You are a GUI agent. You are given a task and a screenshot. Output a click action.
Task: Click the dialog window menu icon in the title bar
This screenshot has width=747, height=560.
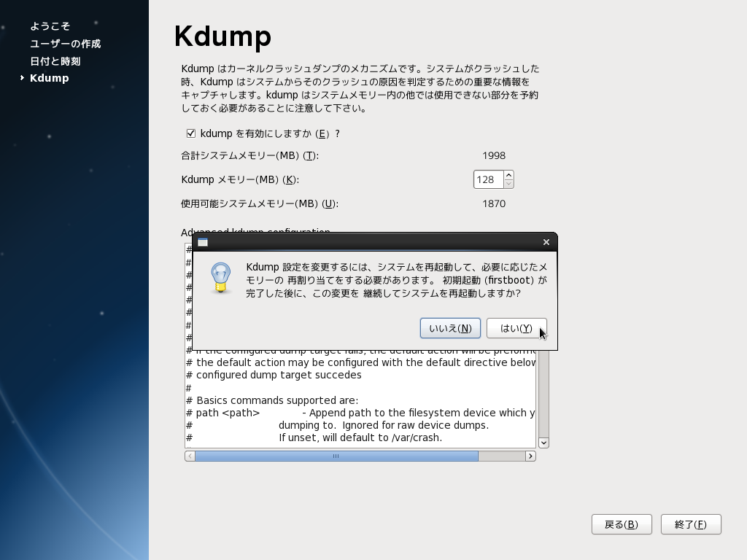(203, 242)
